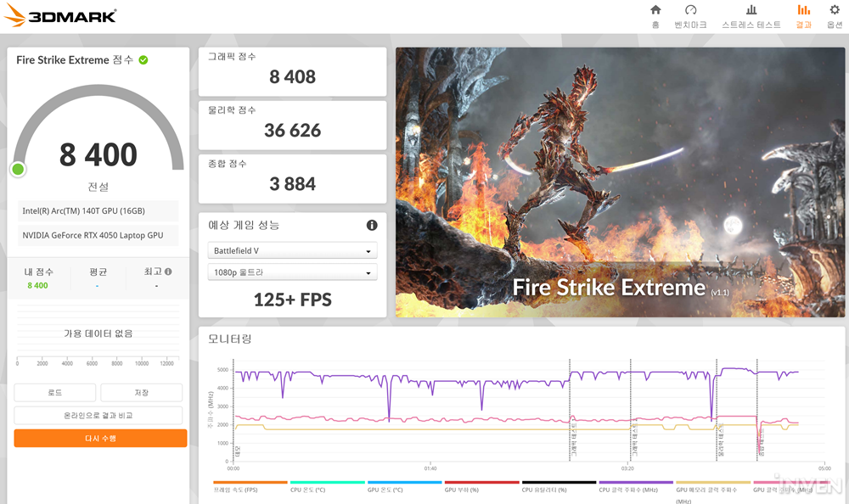Viewport: 849px width, 504px height.
Task: Click the 8 400 main score
Action: (x=98, y=154)
